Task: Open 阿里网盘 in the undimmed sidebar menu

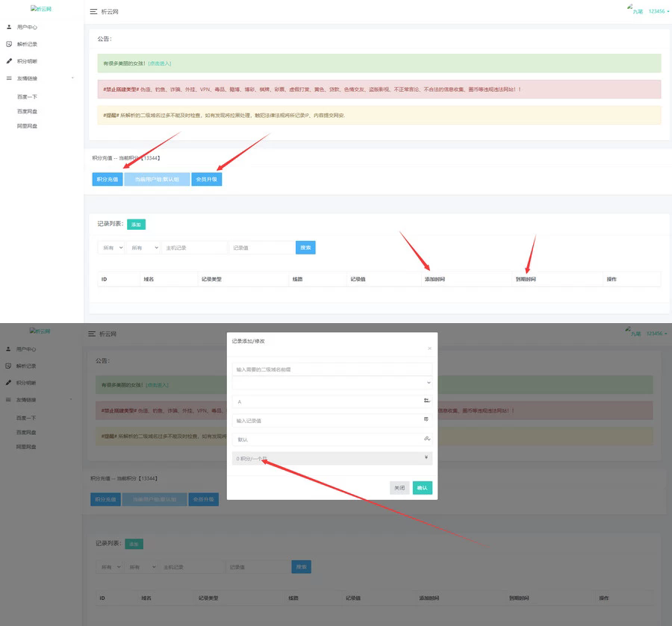Action: coord(28,126)
